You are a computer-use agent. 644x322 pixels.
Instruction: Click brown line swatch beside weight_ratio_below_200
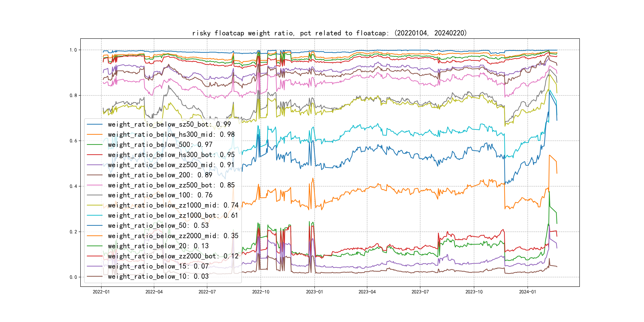[95, 175]
